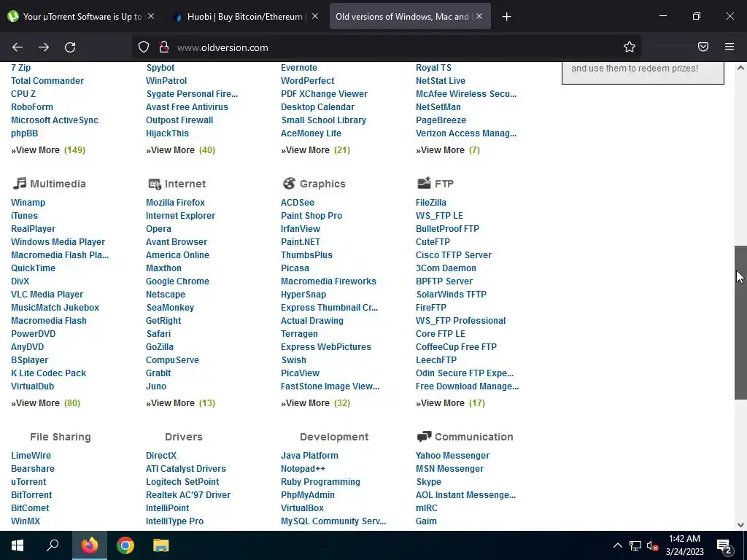
Task: Switch to Firefox in the taskbar
Action: coord(90,545)
